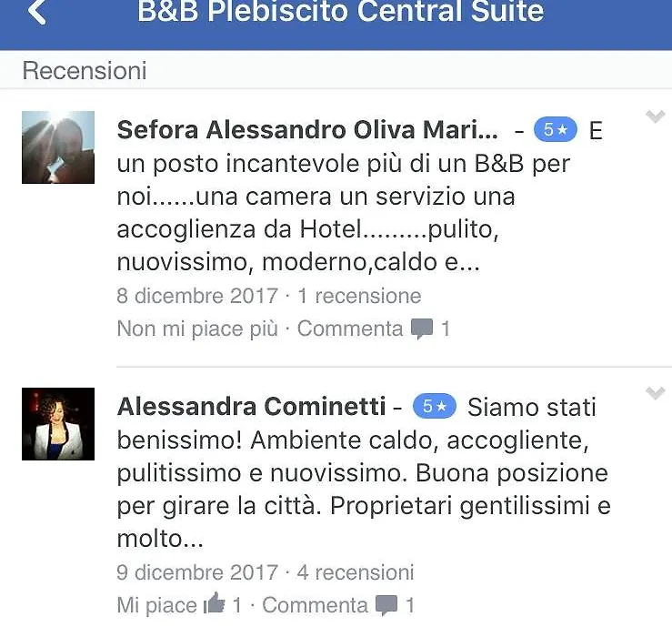The width and height of the screenshot is (672, 637).
Task: Toggle 'Non mi piace più' on first review
Action: point(197,329)
